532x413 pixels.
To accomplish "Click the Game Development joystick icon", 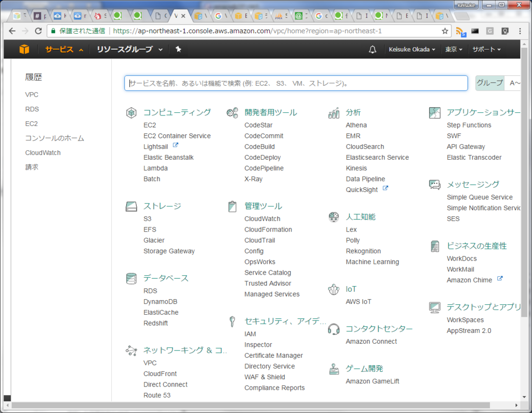I will click(334, 369).
